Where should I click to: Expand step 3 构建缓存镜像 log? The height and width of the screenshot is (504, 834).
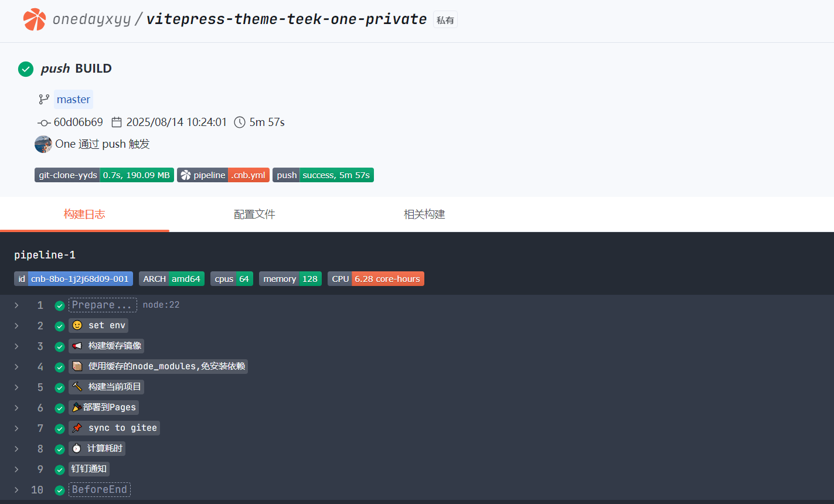tap(16, 346)
